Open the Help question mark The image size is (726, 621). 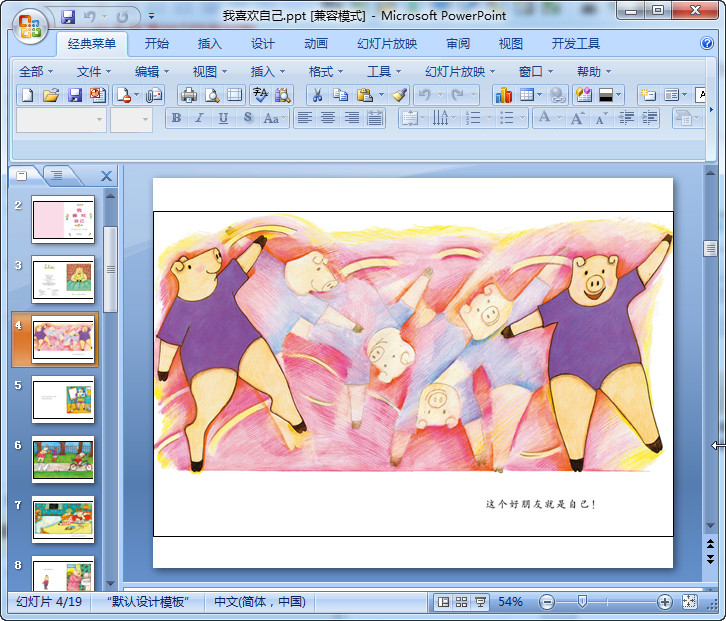pos(707,44)
